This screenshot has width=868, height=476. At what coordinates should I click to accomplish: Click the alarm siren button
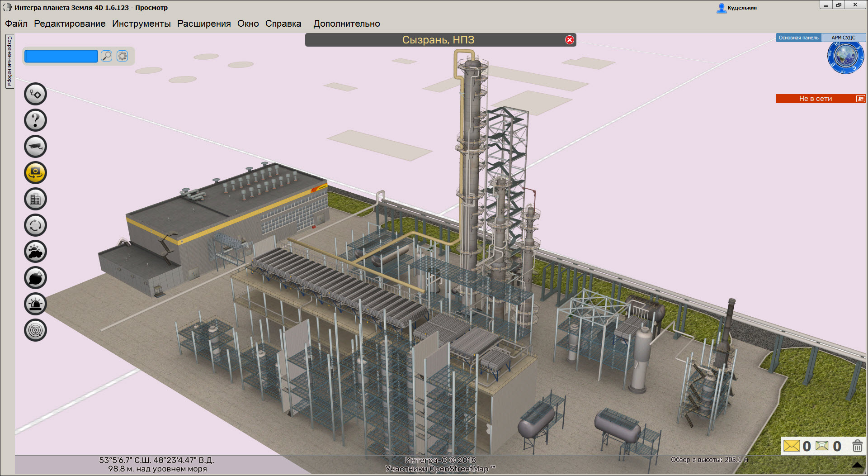click(35, 304)
